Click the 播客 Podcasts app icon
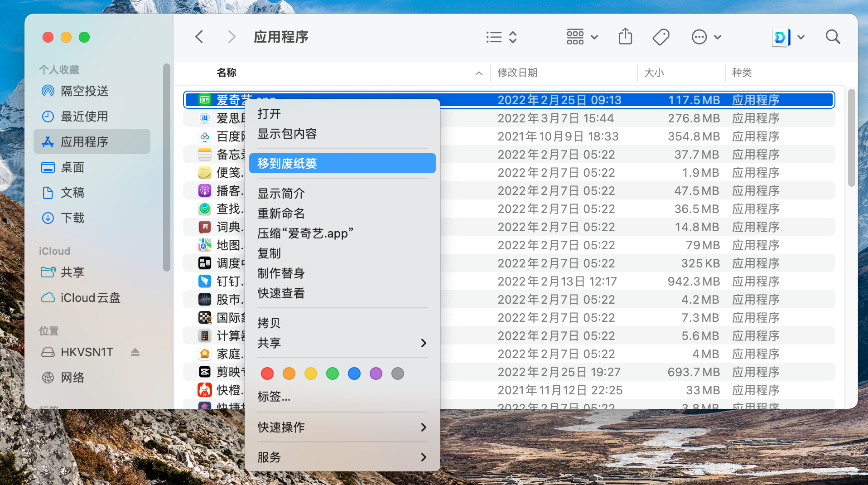868x485 pixels. (205, 190)
